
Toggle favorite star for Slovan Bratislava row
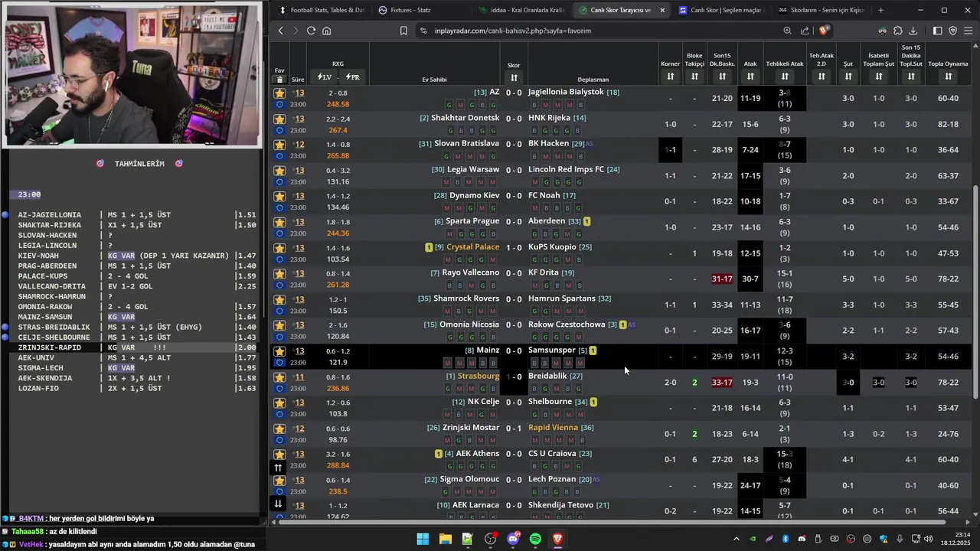[x=279, y=145]
